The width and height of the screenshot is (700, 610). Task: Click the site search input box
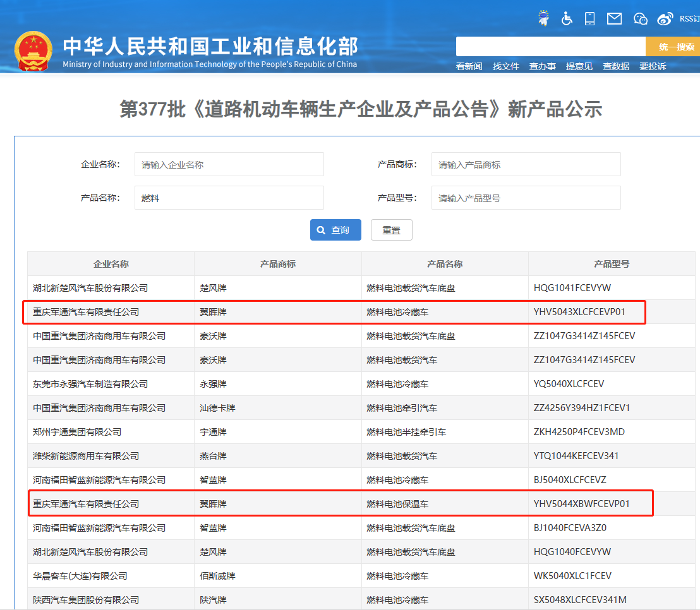tap(551, 46)
